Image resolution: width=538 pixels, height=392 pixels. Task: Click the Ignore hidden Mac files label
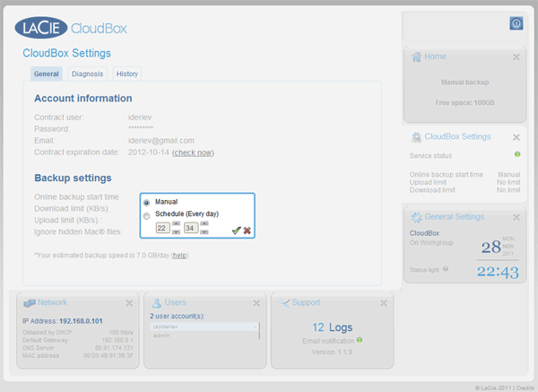click(78, 232)
